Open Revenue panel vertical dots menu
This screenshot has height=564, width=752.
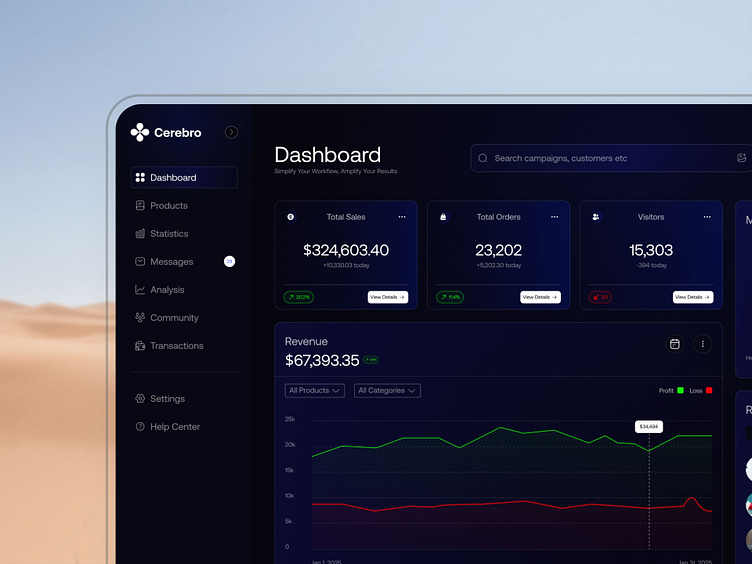click(703, 344)
